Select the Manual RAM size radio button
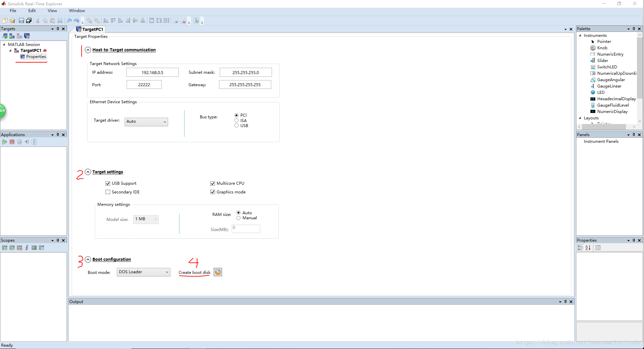The width and height of the screenshot is (644, 349). (x=238, y=218)
